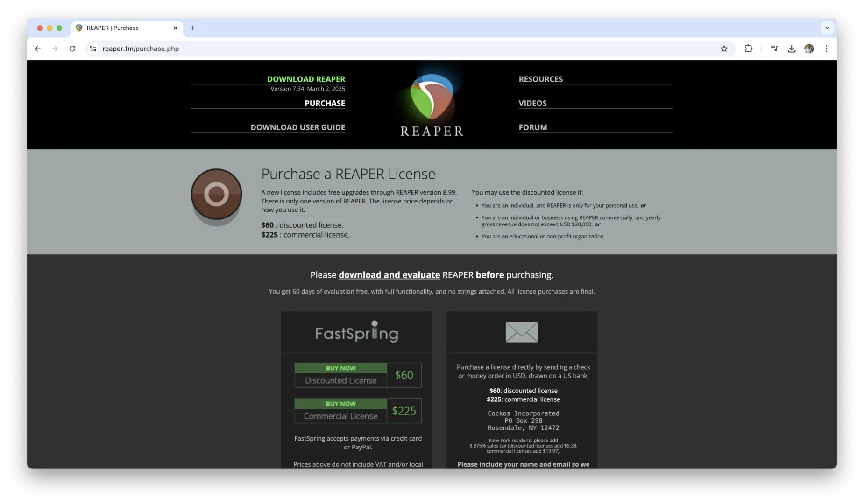This screenshot has width=864, height=504.
Task: Open the browser downloads icon
Action: point(791,49)
